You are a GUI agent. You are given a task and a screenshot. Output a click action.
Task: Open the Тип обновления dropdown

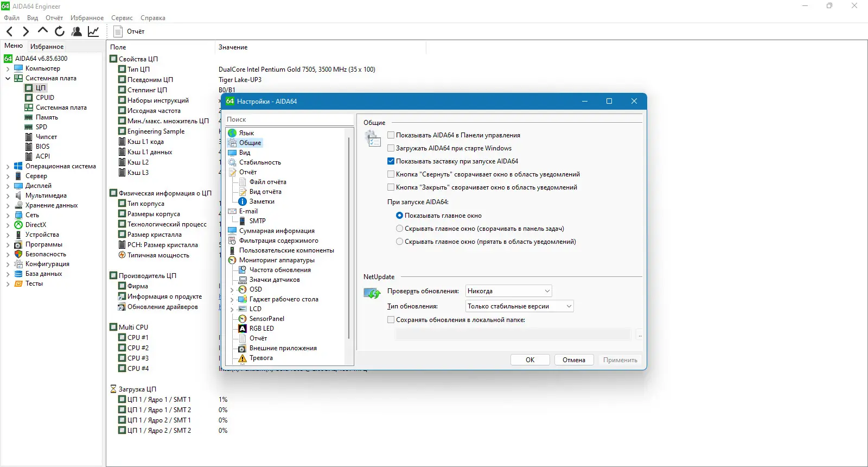pos(520,306)
